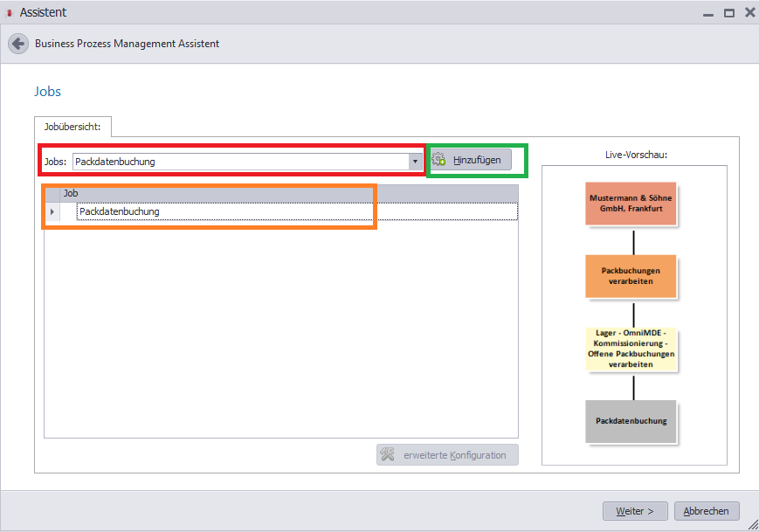This screenshot has width=759, height=532.
Task: Click the Abbrechen button
Action: point(707,511)
